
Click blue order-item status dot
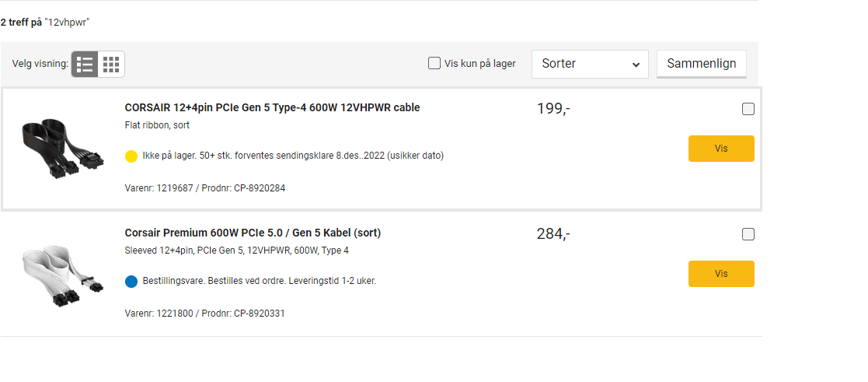pyautogui.click(x=131, y=282)
